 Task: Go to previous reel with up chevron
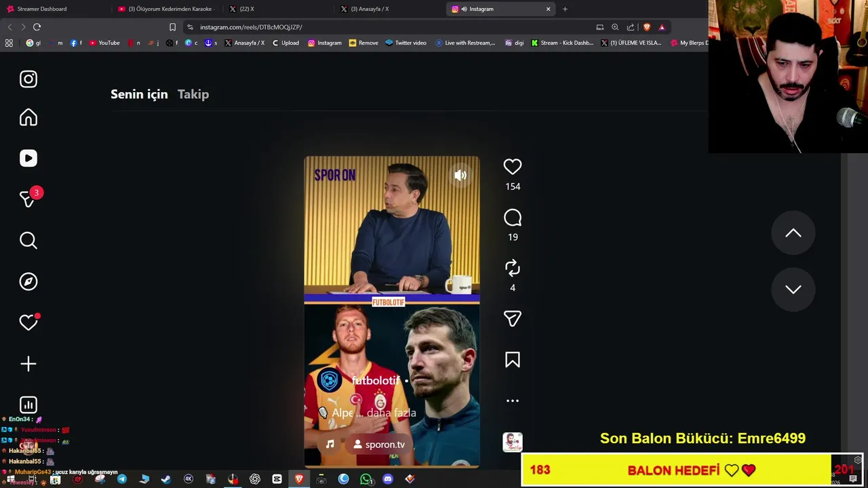point(793,233)
